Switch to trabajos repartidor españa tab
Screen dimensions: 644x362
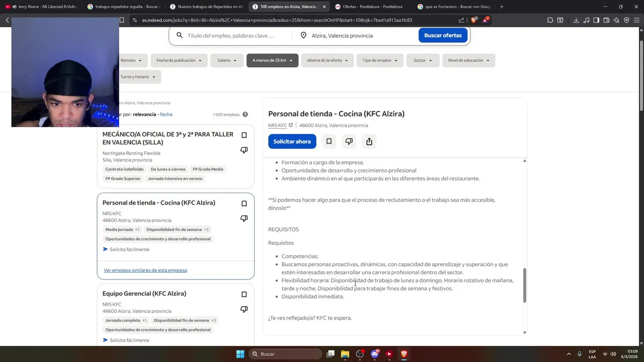coord(123,7)
